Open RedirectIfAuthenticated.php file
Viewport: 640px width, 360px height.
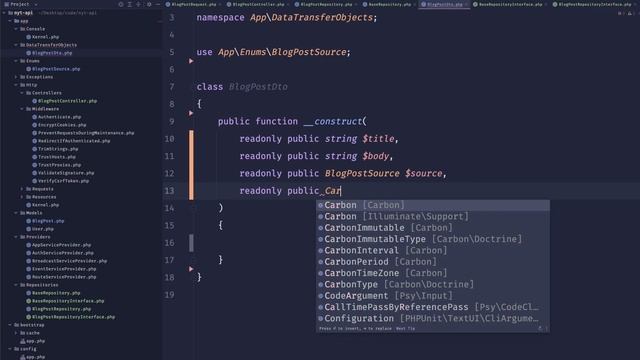pyautogui.click(x=71, y=141)
